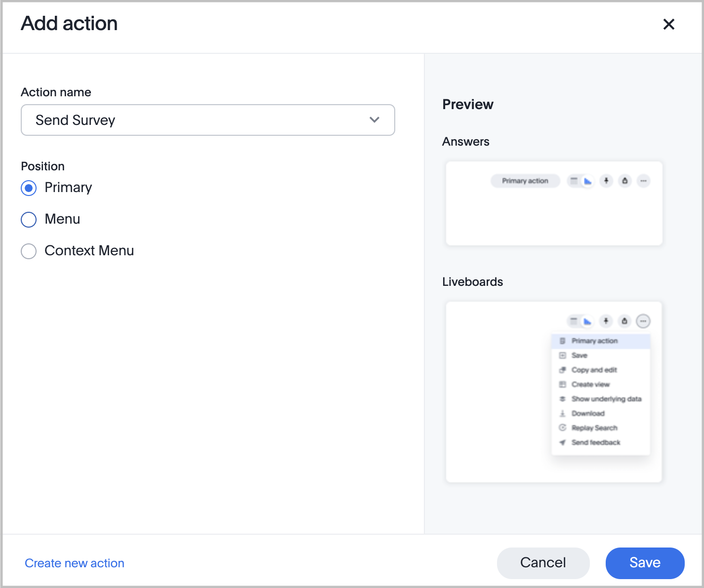The image size is (704, 588).
Task: Expand the Send Survey selector chevron
Action: [374, 120]
